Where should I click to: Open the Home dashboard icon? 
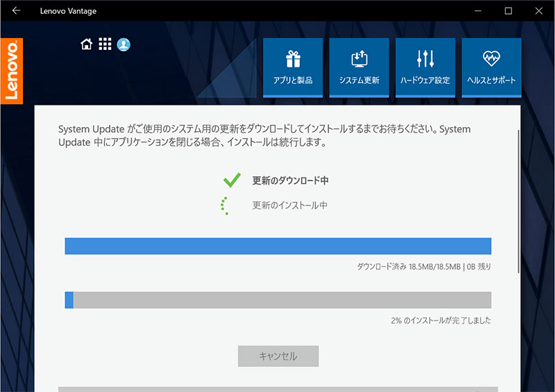click(87, 44)
